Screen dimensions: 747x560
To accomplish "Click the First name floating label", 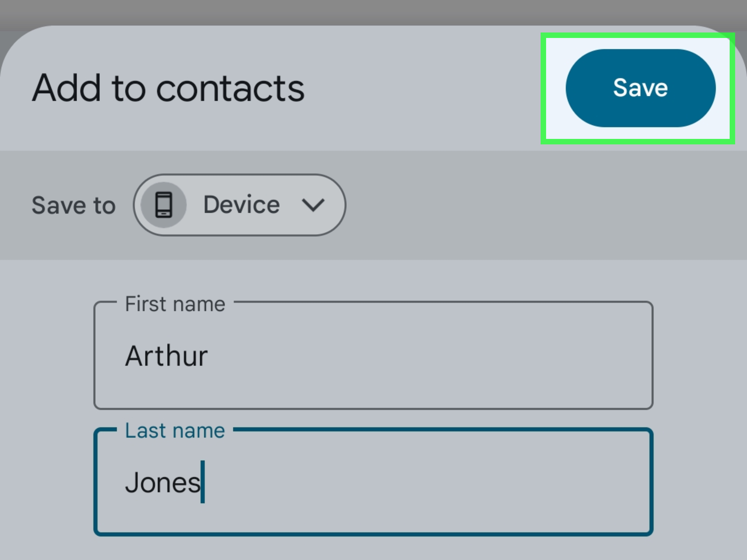I will point(175,304).
